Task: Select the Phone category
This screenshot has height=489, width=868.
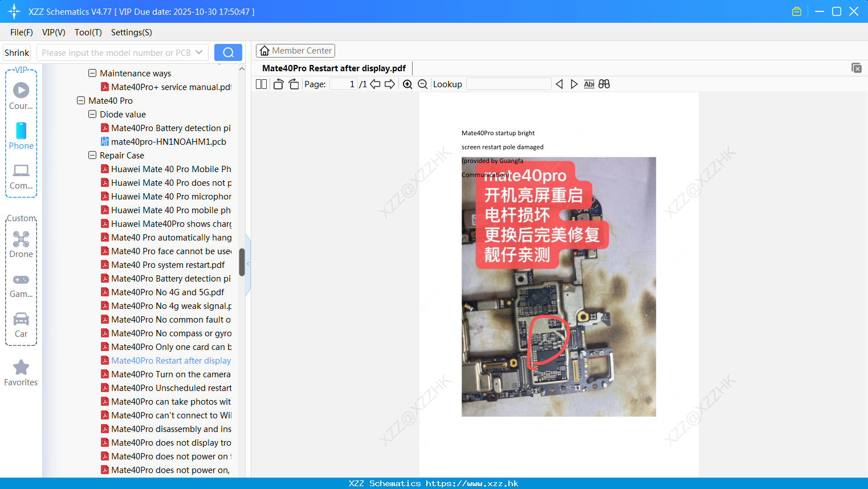Action: pos(21,136)
